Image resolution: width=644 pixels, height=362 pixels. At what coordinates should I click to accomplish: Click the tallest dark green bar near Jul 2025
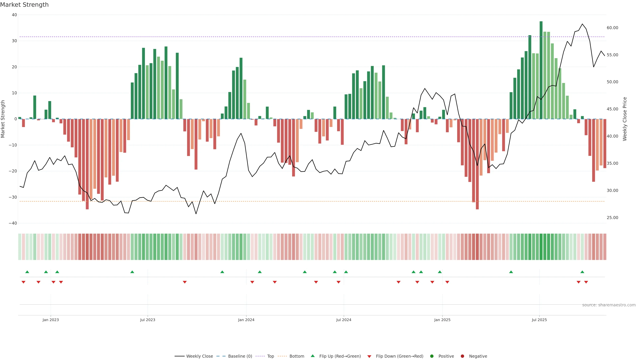pyautogui.click(x=541, y=70)
